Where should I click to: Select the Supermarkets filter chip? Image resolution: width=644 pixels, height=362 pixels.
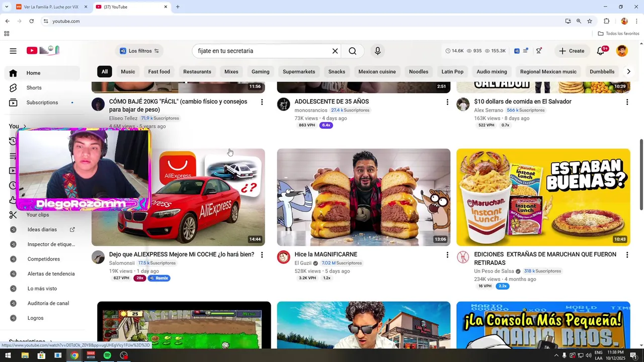point(299,71)
